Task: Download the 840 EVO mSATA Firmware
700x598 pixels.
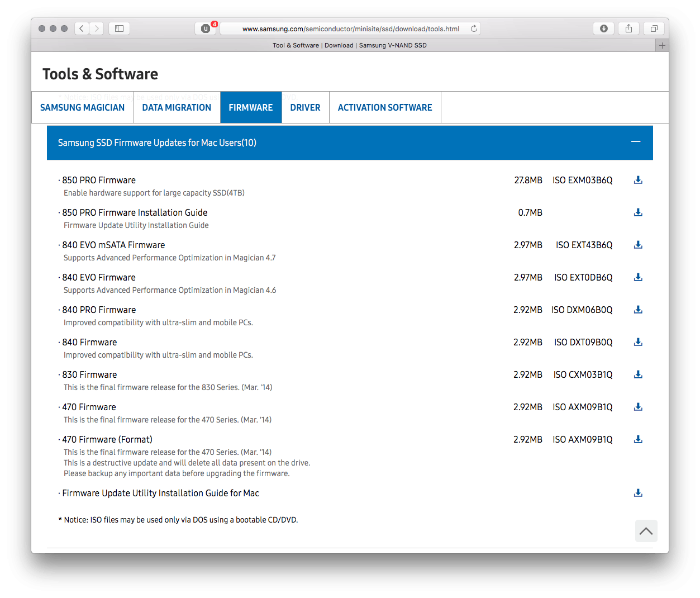Action: coord(638,245)
